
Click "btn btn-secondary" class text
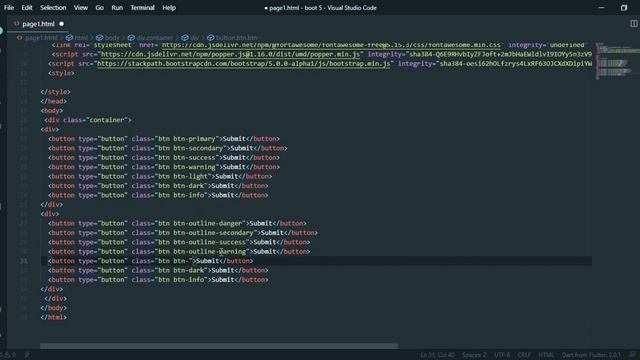point(191,148)
